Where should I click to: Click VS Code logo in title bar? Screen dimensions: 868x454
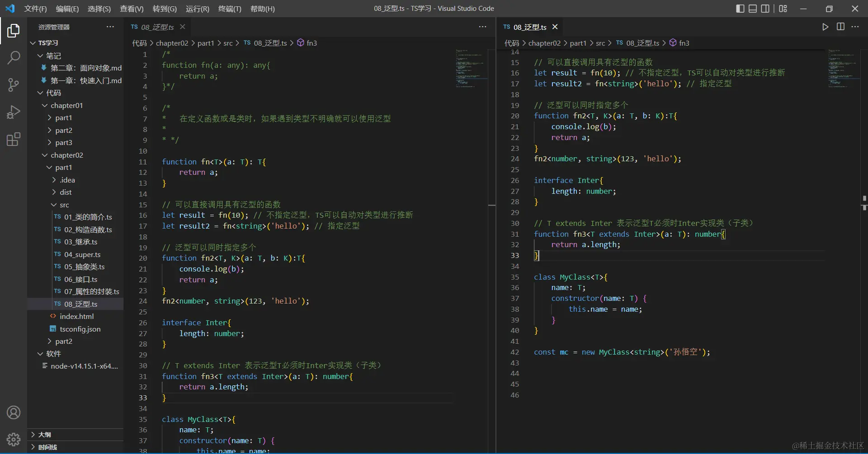click(10, 9)
